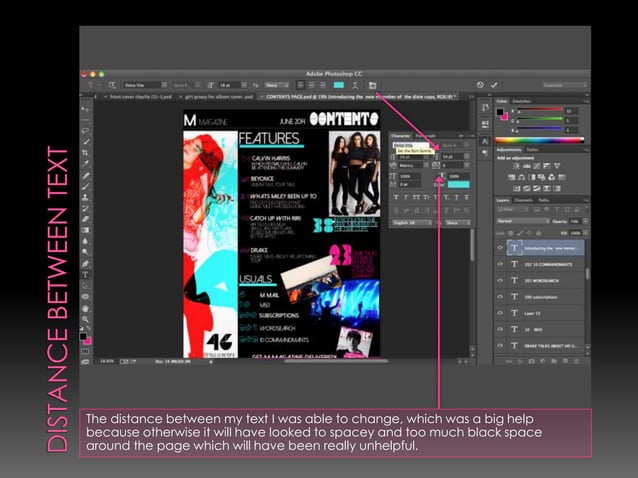Open anti-aliasing Sharp dropdown in options bar
The width and height of the screenshot is (638, 478).
coord(277,85)
